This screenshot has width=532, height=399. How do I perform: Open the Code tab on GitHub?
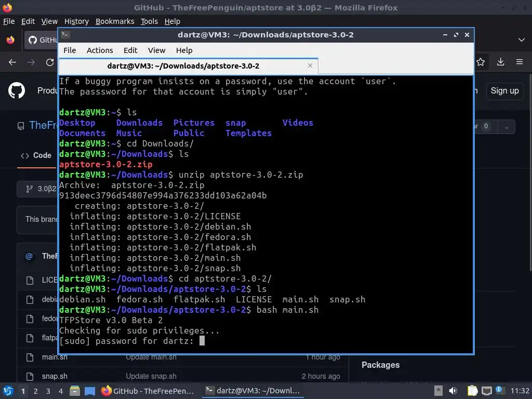tap(36, 155)
